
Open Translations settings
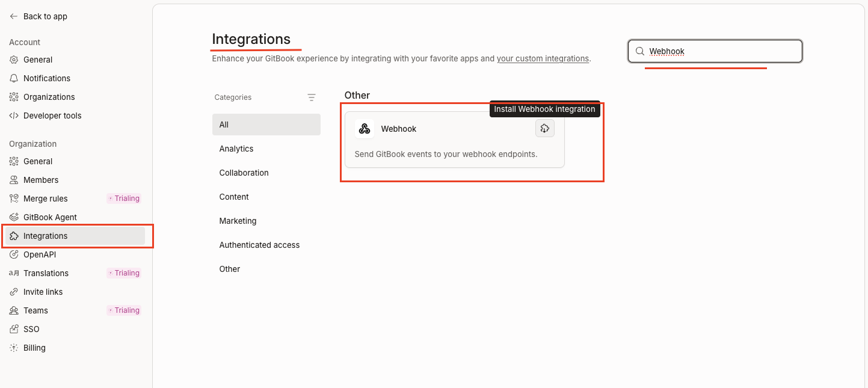pyautogui.click(x=75, y=273)
